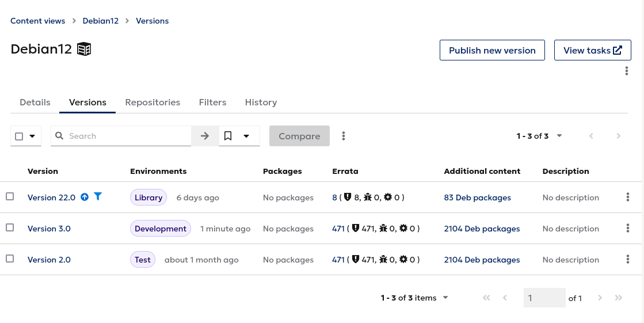Open the kebab menu under View tasks
The width and height of the screenshot is (644, 323).
click(x=626, y=71)
